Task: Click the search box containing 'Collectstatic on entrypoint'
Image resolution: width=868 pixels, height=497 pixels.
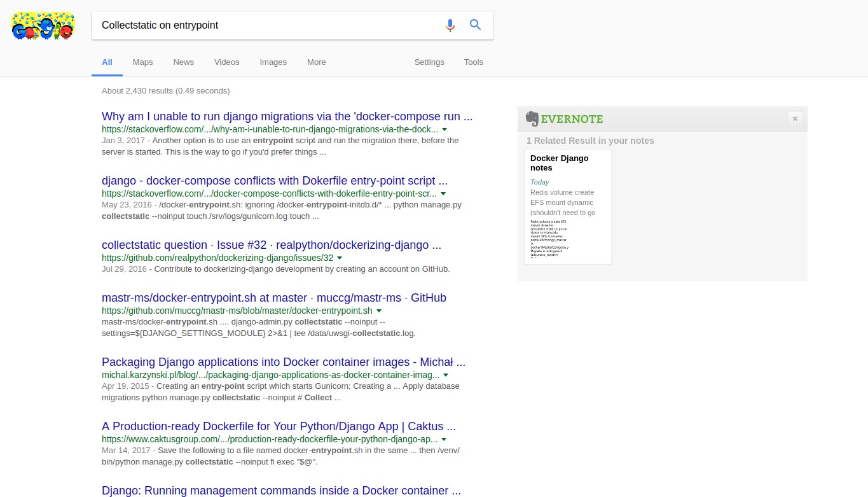Action: point(267,25)
